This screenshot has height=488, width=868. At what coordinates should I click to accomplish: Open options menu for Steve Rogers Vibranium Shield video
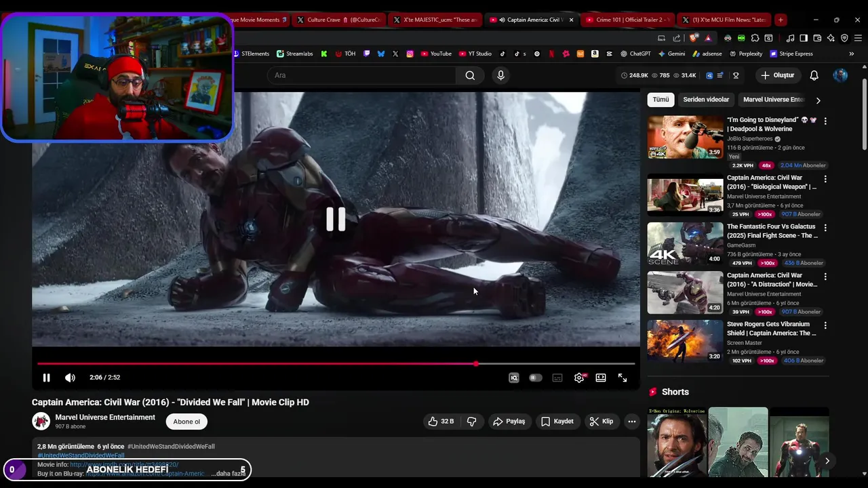point(825,325)
